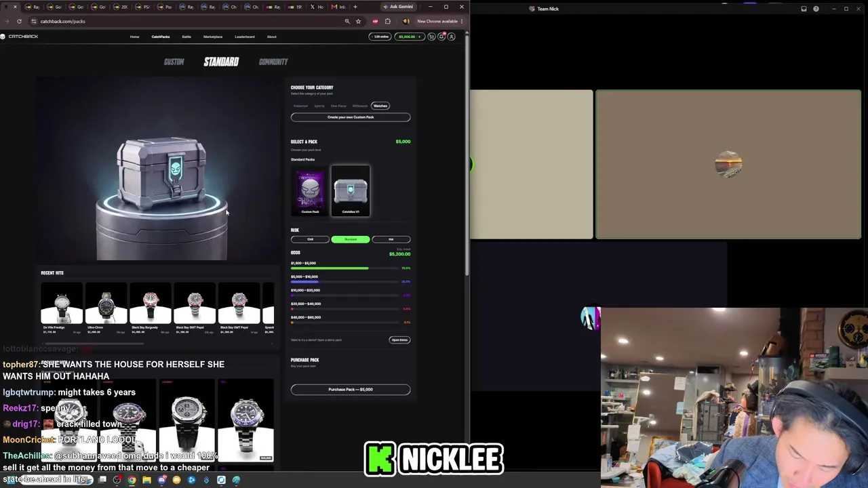Add funds via the balance button
Viewport: 868px width, 488px height.
pyautogui.click(x=410, y=37)
